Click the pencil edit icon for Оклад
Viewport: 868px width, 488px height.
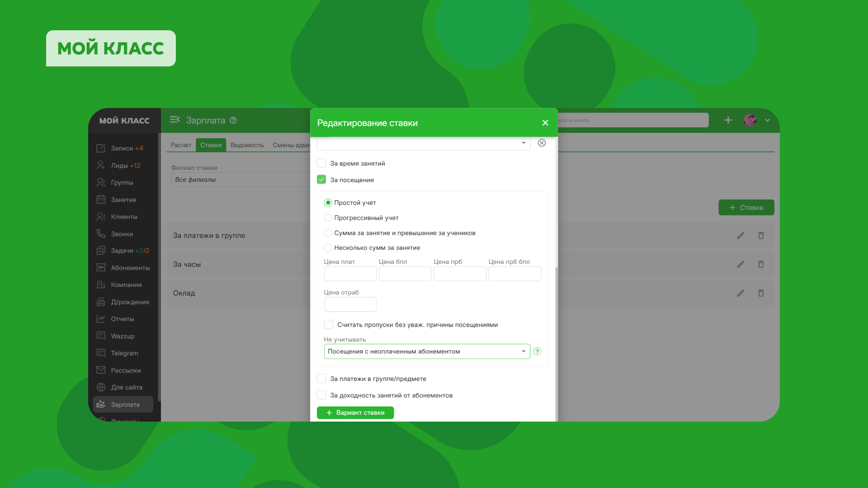coord(741,293)
